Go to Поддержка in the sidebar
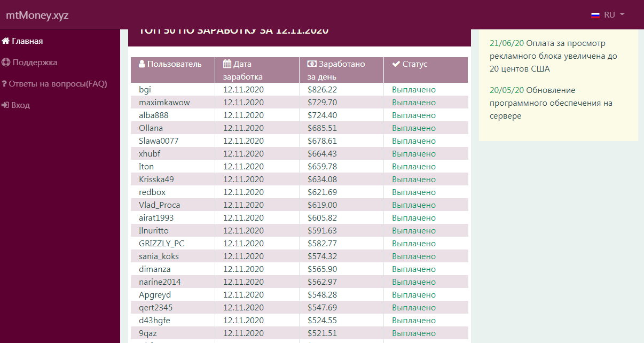This screenshot has height=343, width=644. [x=35, y=63]
